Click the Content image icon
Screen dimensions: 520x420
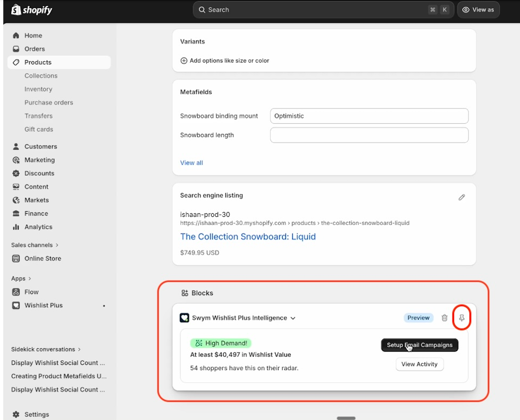pyautogui.click(x=16, y=187)
